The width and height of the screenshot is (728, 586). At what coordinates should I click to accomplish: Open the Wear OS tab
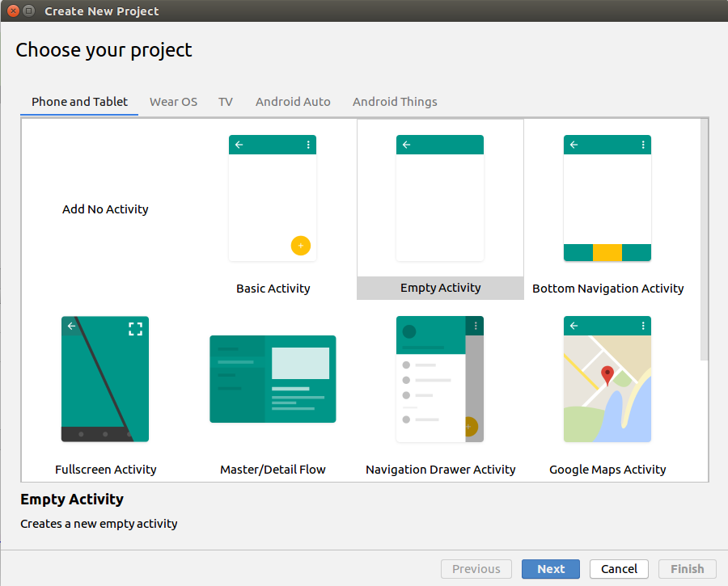[173, 102]
